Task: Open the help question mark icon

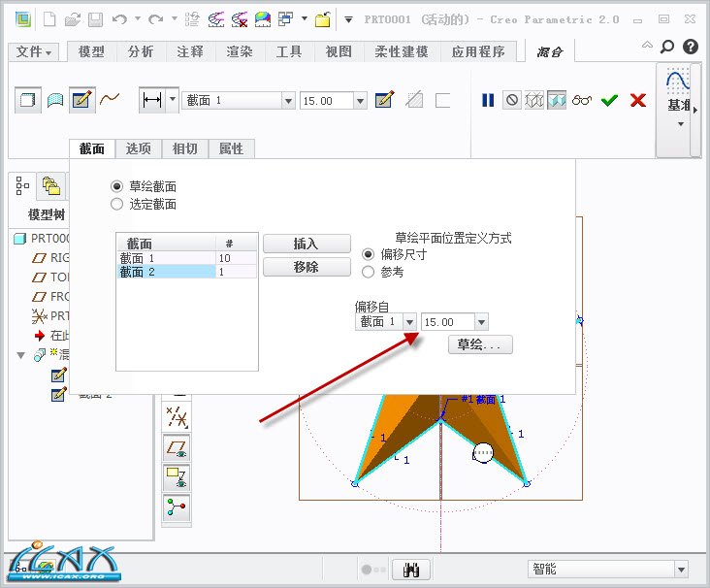Action: (691, 47)
